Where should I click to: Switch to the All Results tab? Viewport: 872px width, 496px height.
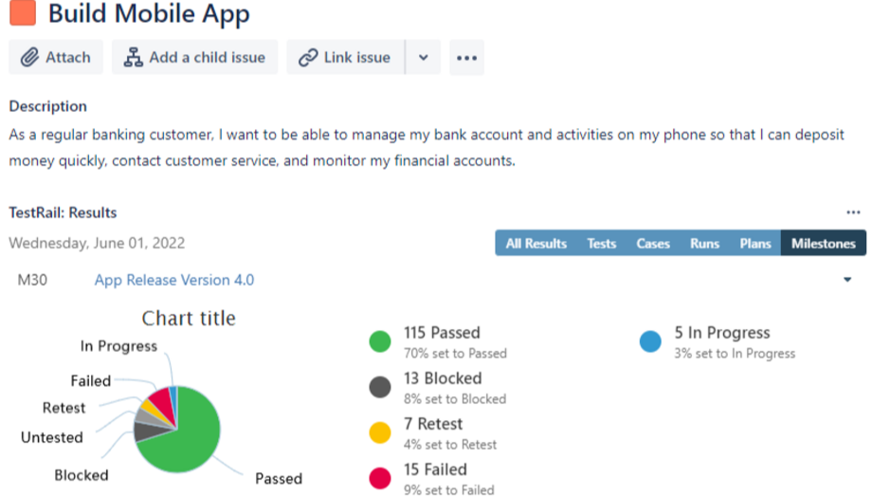[536, 243]
